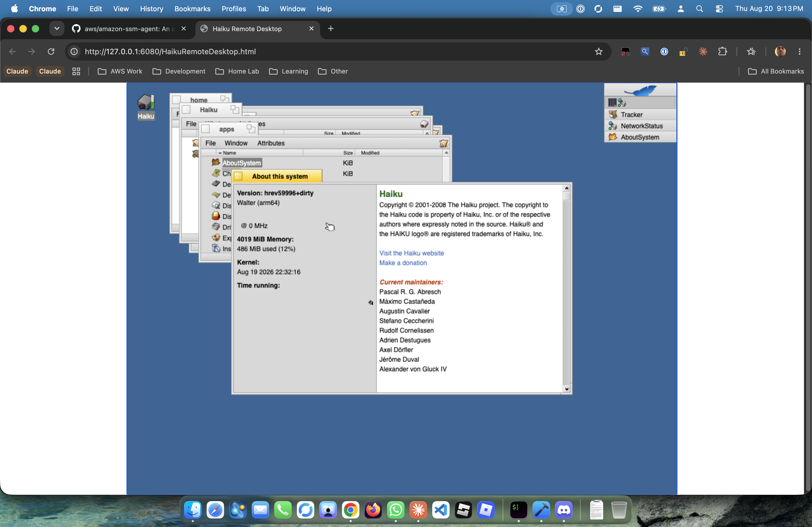The image size is (812, 527).
Task: Open the Chrome three-dot menu
Action: [799, 52]
